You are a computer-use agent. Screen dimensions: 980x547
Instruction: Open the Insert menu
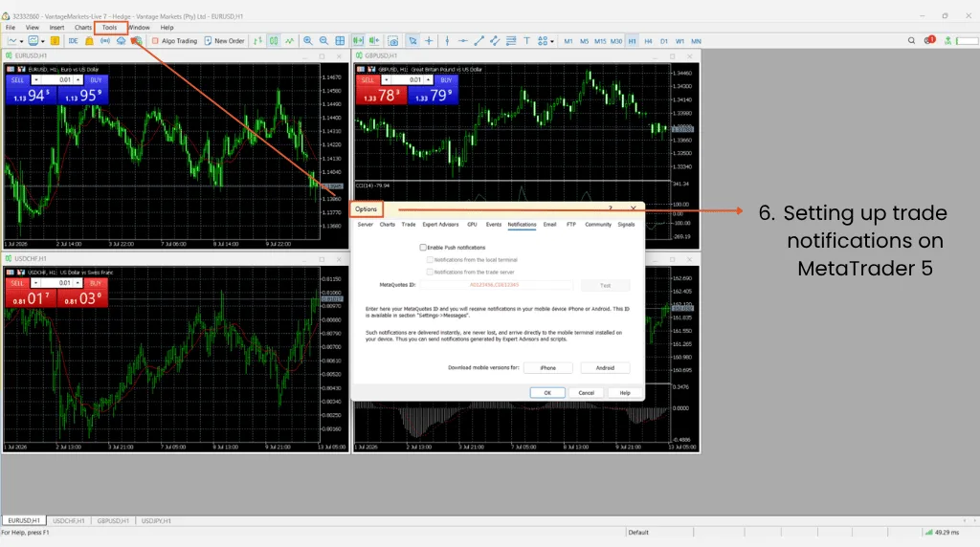(x=56, y=28)
